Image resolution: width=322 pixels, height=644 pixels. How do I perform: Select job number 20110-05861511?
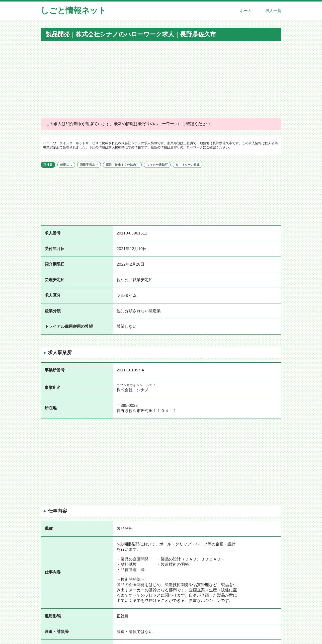pyautogui.click(x=132, y=233)
